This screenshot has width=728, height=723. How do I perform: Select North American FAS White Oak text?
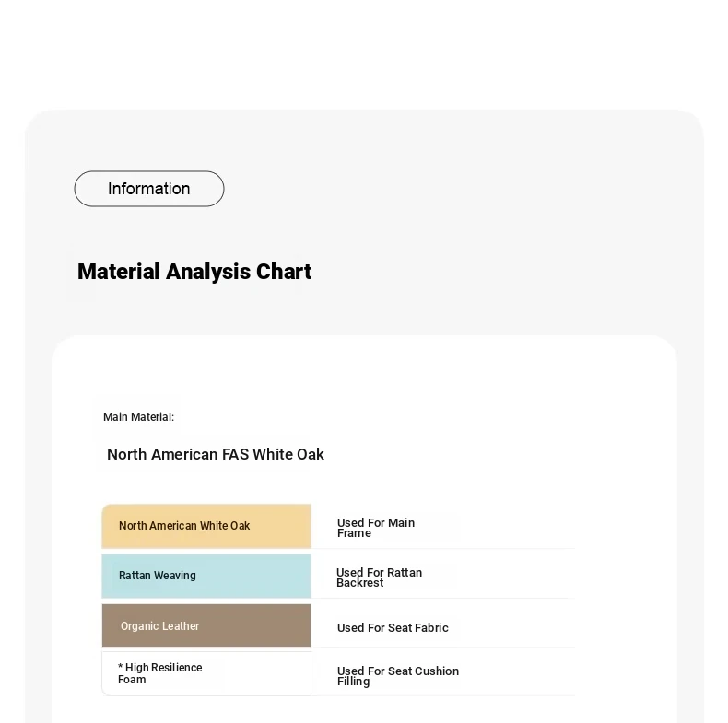click(x=216, y=454)
